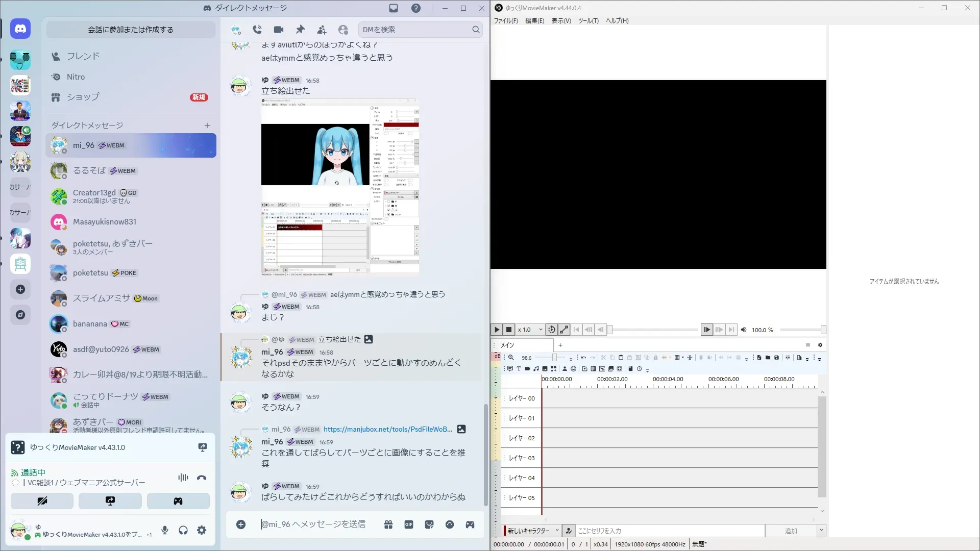This screenshot has height=551, width=980.
Task: Click the ここにセリフを入力 dialogue input field
Action: click(670, 531)
